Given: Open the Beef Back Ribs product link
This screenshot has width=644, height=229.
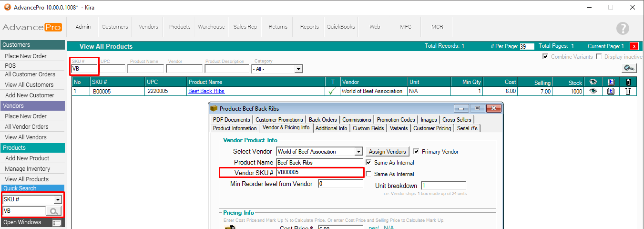Looking at the screenshot, I should click(x=206, y=91).
